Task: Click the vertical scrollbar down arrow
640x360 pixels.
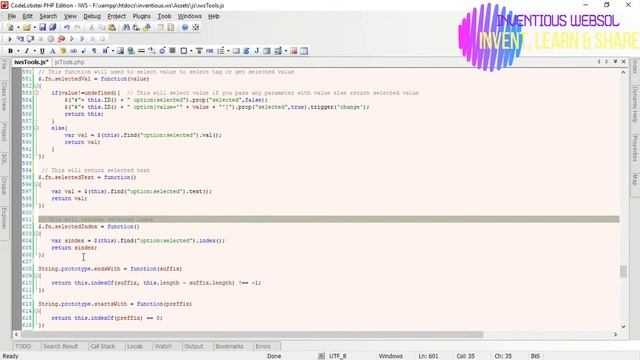Action: point(623,327)
